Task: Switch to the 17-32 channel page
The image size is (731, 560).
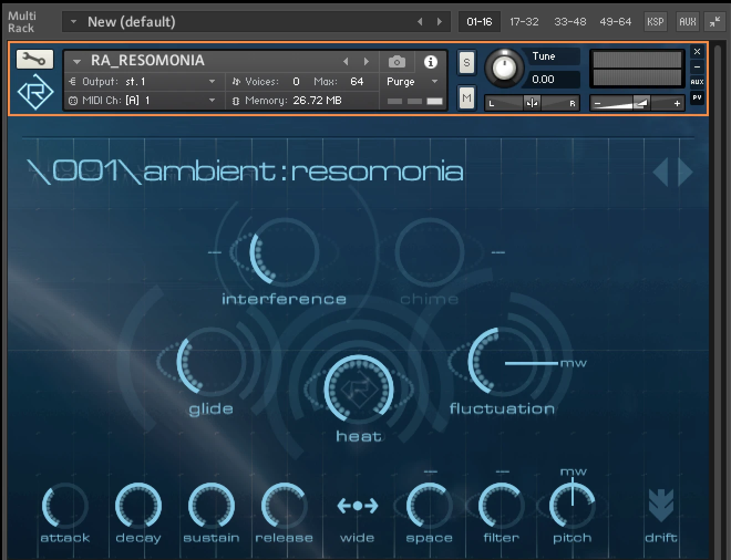Action: 524,22
